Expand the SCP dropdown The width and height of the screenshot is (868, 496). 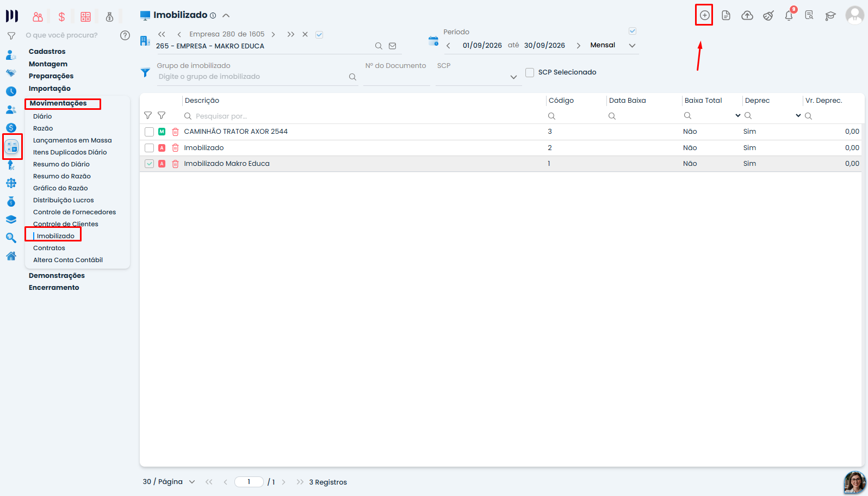(x=513, y=77)
